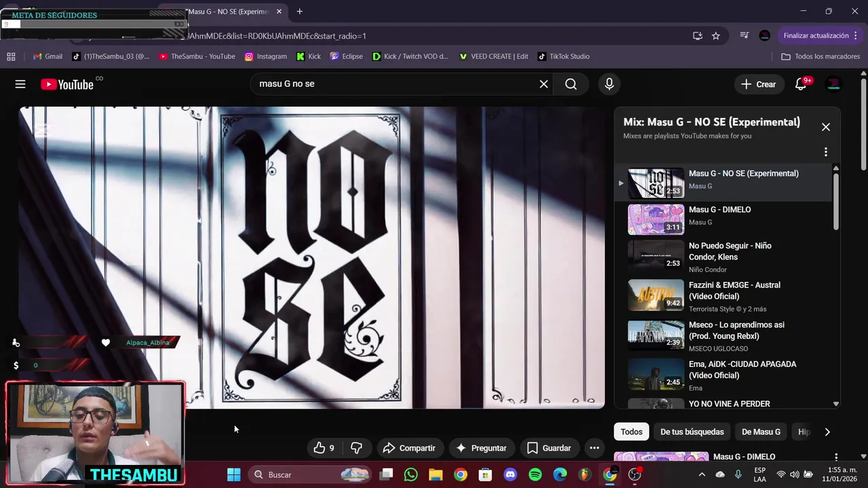
Task: Open the Gmail bookmark
Action: [x=47, y=56]
